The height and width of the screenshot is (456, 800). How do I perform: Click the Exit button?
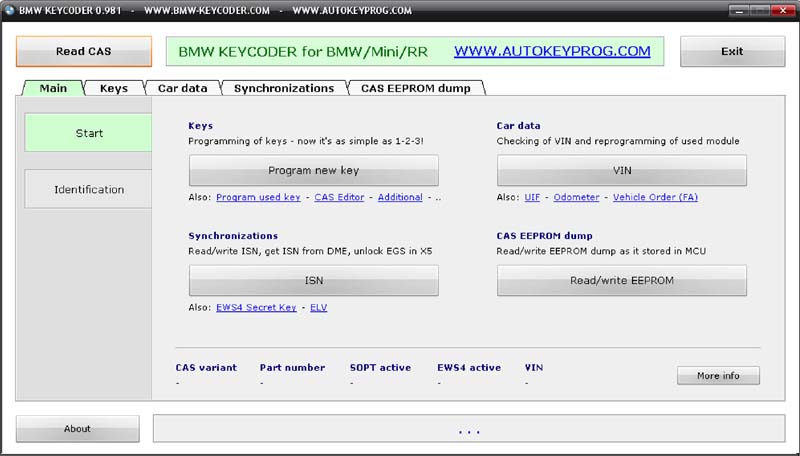pos(732,51)
